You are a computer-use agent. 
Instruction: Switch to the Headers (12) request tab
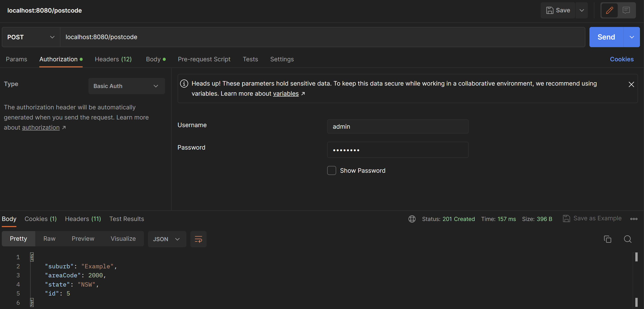coord(113,59)
